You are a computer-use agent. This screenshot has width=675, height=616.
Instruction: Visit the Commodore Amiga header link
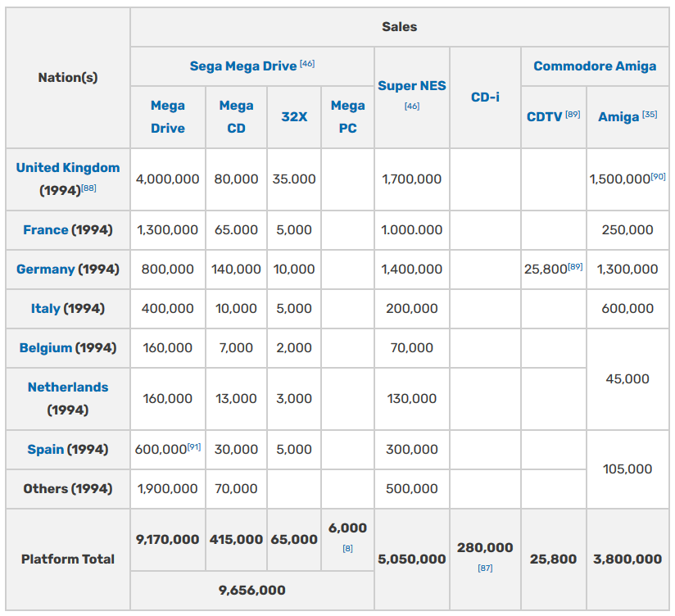coord(595,66)
